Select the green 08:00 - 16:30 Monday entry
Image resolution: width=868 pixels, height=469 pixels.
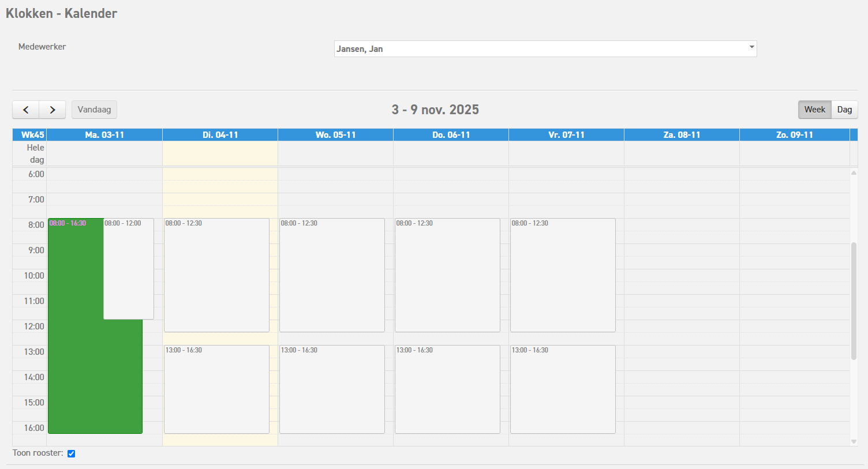pyautogui.click(x=75, y=346)
